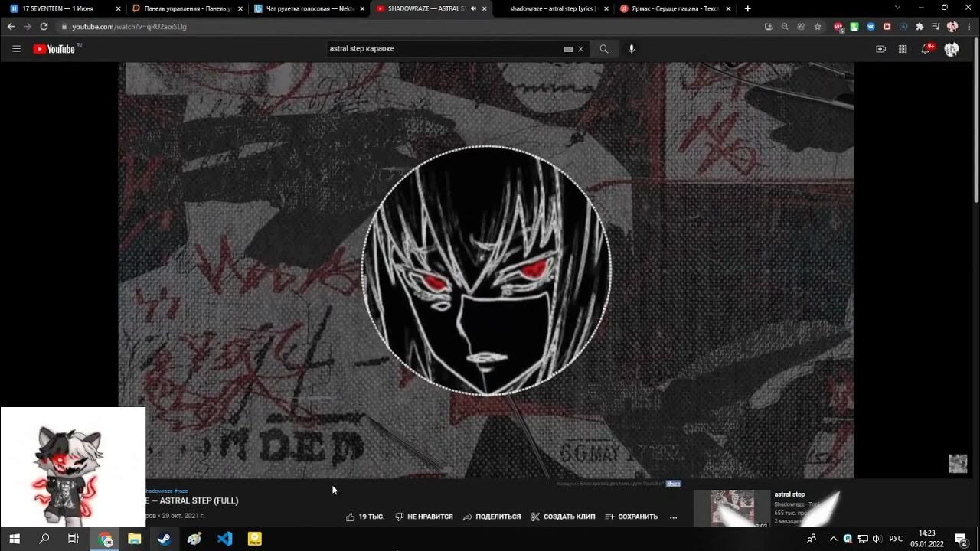Close the SHADOWRAZE ASTRAL STEP tab
The height and width of the screenshot is (551, 980).
485,8
